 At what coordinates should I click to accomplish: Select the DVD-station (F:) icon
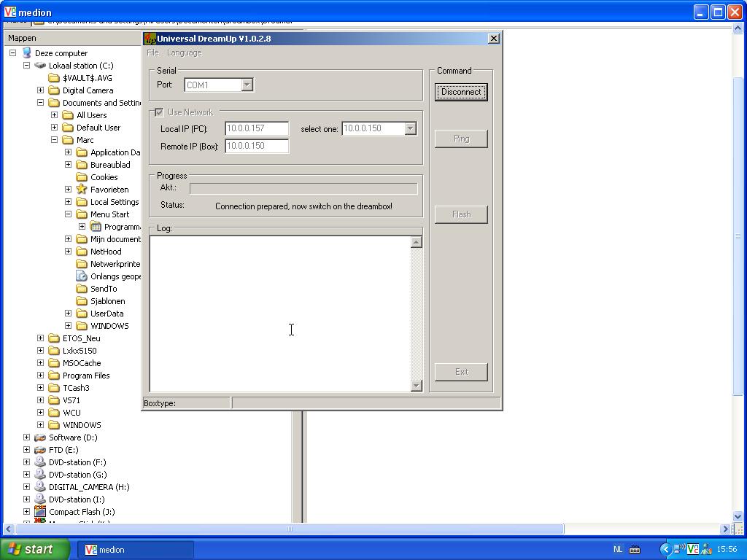(x=40, y=462)
